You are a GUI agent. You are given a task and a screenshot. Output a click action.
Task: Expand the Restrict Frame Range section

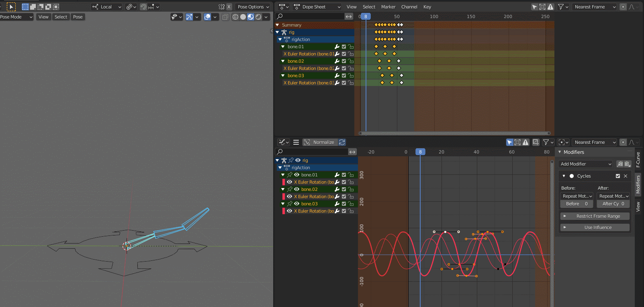pos(595,216)
